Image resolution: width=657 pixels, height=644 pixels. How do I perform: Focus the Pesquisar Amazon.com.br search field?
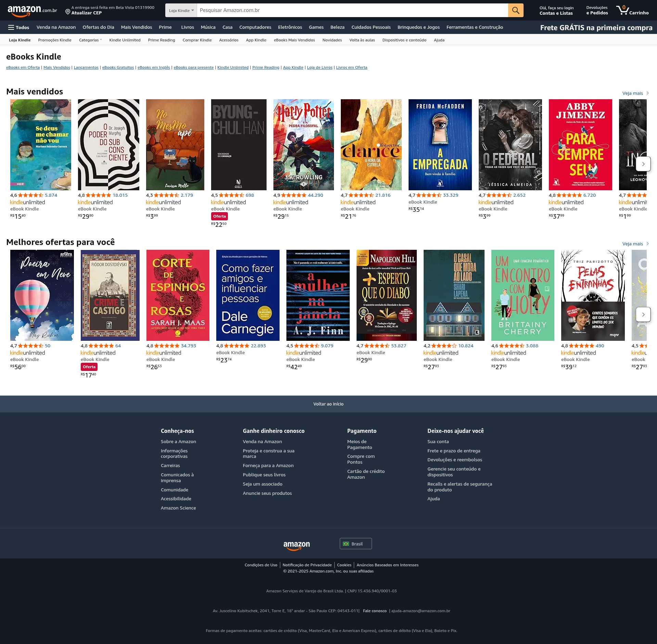click(352, 10)
